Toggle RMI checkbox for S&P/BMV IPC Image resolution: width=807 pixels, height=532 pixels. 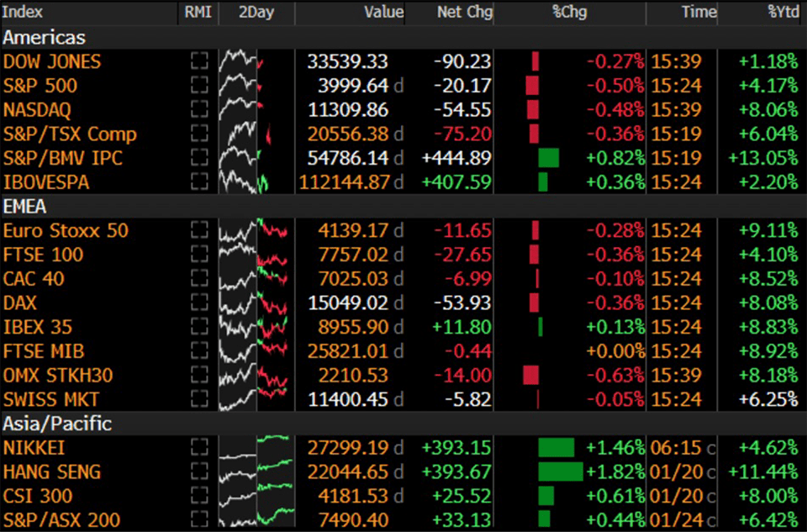point(199,158)
